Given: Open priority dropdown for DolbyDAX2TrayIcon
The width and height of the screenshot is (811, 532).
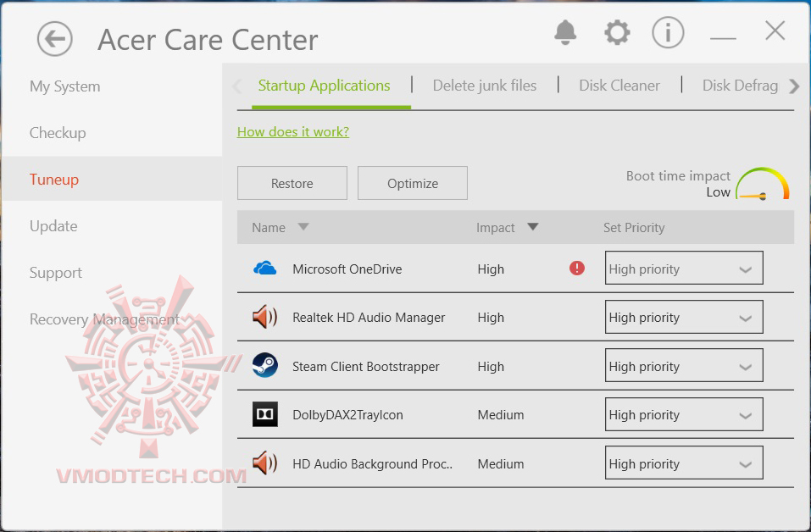Looking at the screenshot, I should click(x=684, y=415).
